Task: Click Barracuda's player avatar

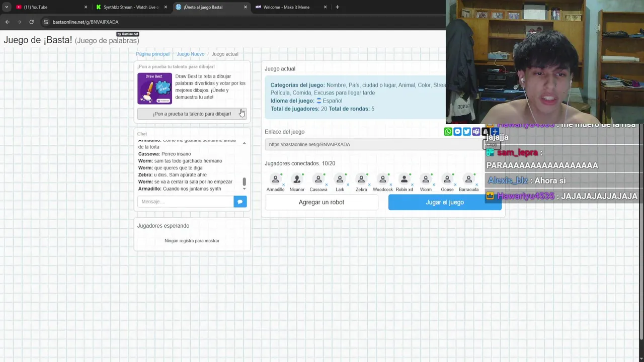Action: pyautogui.click(x=468, y=179)
